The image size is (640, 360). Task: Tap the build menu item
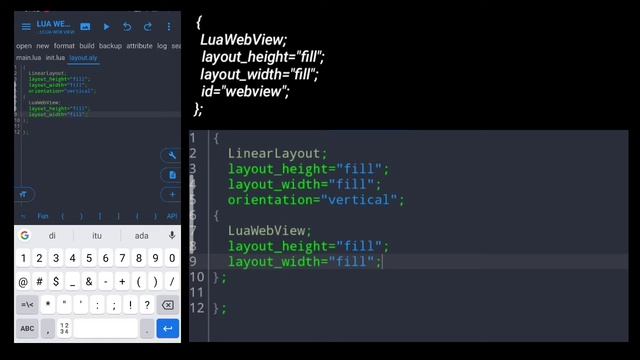point(87,46)
